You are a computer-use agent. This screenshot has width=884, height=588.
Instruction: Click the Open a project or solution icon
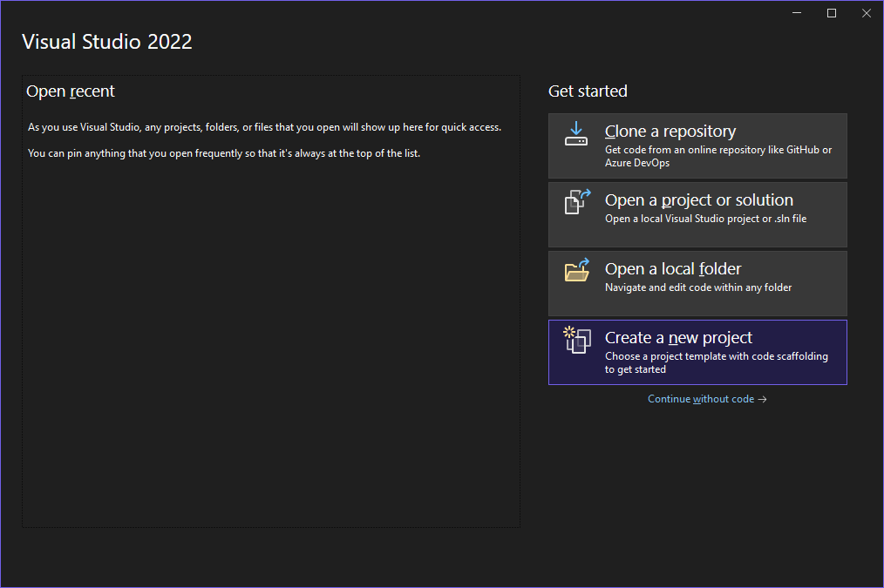(577, 201)
